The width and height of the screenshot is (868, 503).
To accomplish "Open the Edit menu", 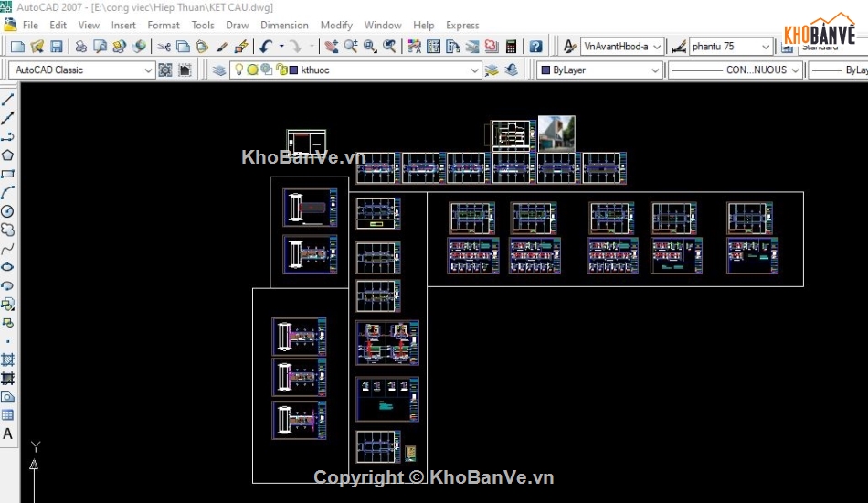I will coord(58,25).
